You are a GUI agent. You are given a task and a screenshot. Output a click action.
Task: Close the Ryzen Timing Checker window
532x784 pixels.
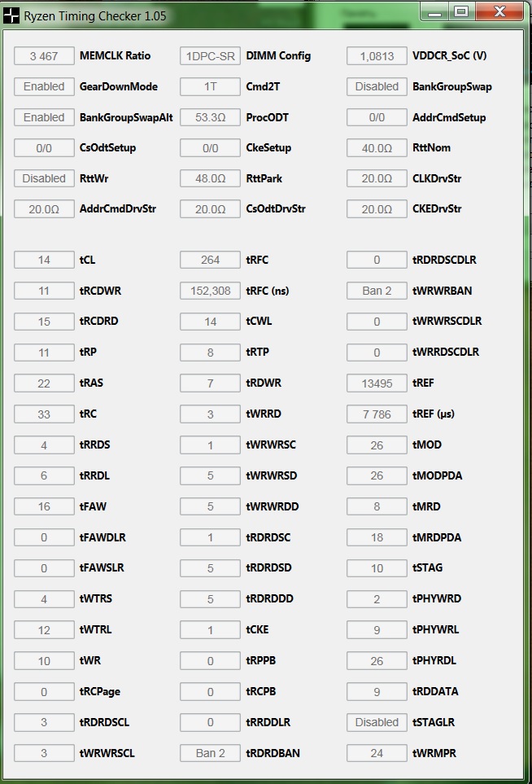point(499,11)
